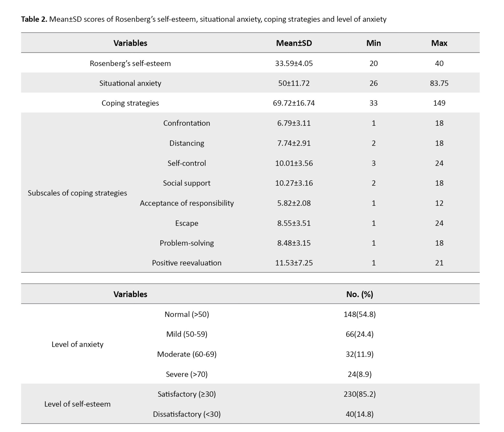Click the Severe (>70) count 24(8.9)

359,374
